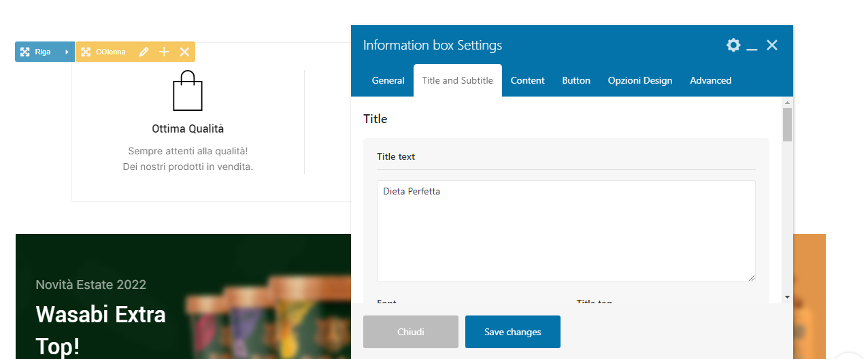Edit the column with pencil icon

click(144, 52)
